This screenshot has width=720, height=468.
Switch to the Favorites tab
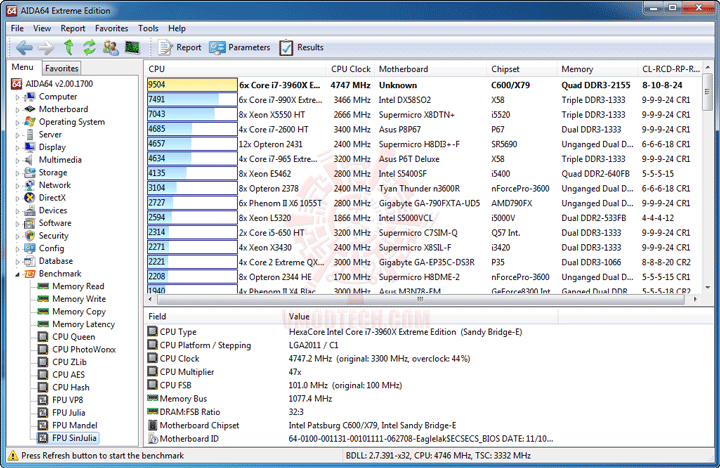[62, 68]
